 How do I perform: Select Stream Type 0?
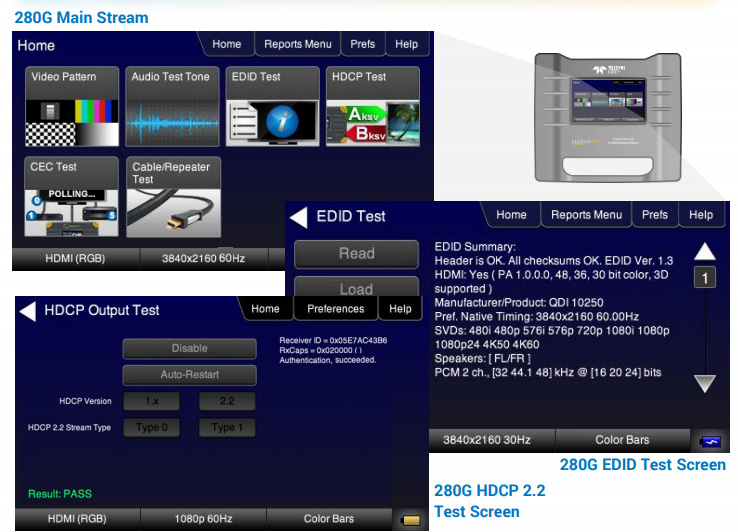(x=152, y=427)
